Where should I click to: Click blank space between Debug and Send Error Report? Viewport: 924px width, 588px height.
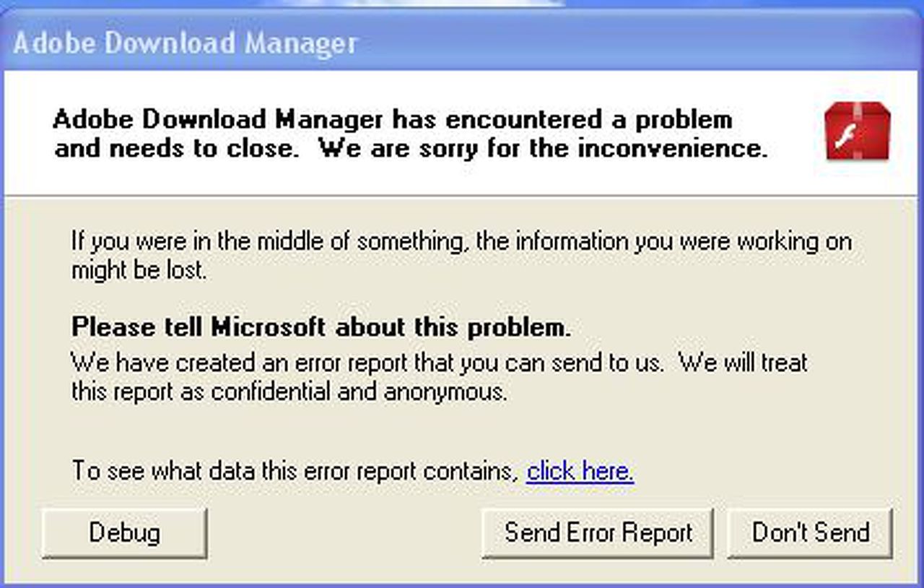(344, 533)
